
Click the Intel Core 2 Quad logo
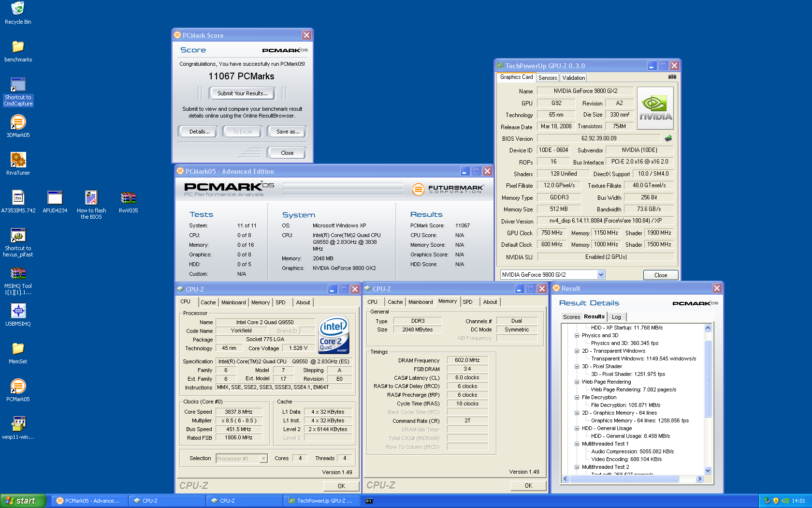[x=333, y=335]
